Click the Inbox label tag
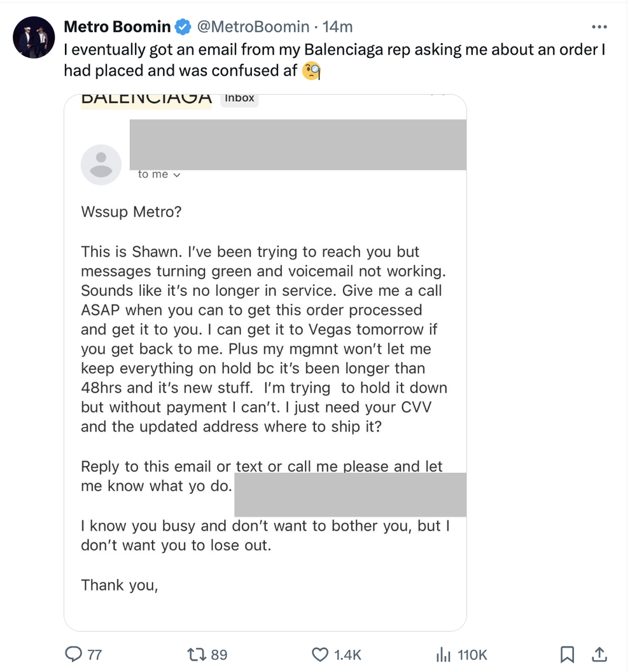 (239, 98)
